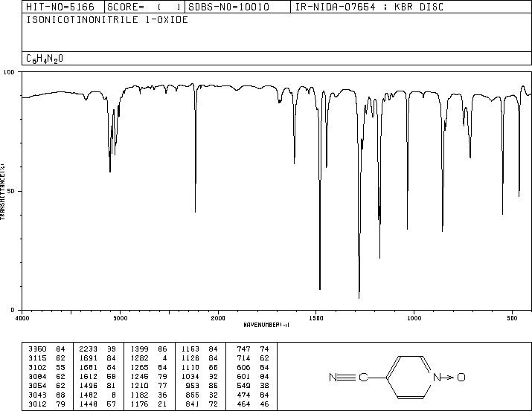Click the HIT-NO=5166 header cell
Screen dimensions: 532x411
coord(60,7)
